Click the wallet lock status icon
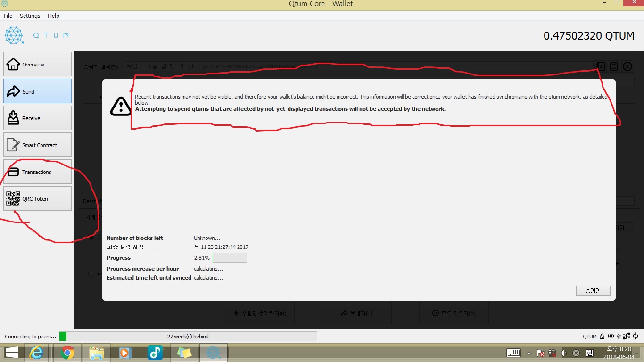644x362 pixels. point(602,337)
